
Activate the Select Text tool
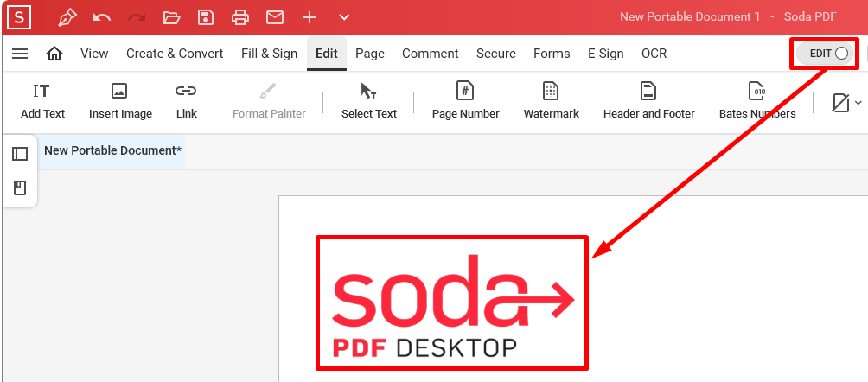368,101
